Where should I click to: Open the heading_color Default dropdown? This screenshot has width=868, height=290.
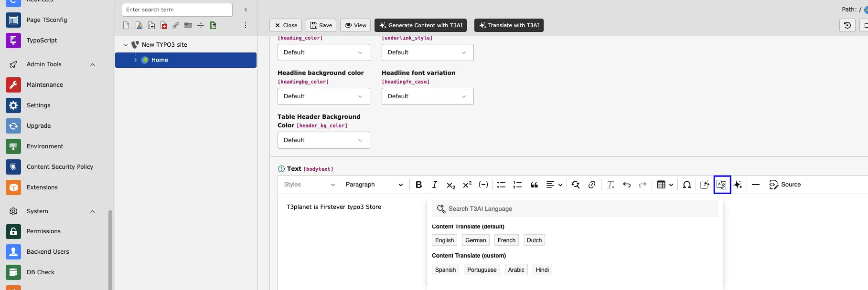[x=323, y=52]
